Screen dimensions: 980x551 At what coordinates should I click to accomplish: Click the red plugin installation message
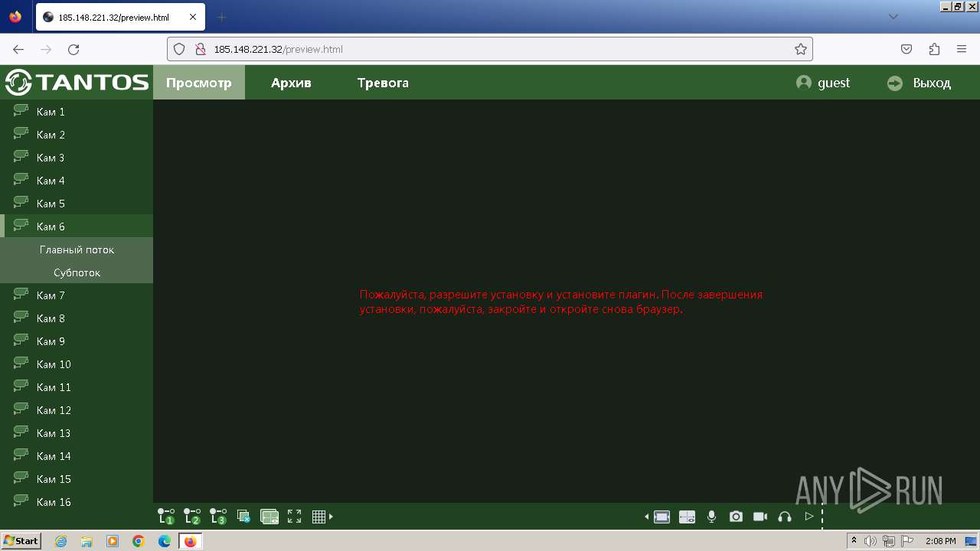[x=561, y=302]
